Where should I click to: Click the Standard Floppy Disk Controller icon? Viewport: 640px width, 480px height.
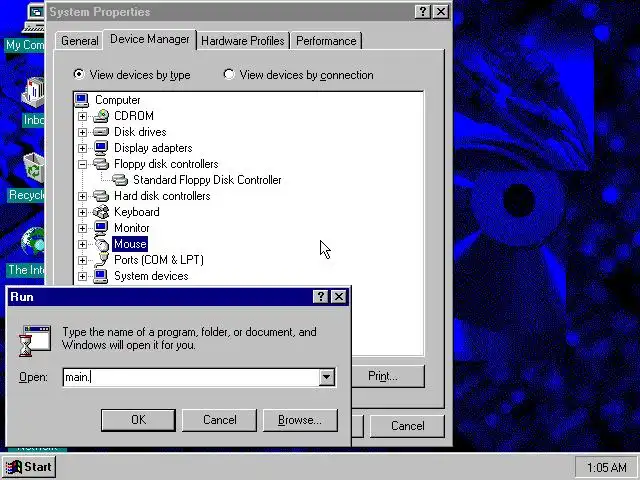tap(120, 180)
